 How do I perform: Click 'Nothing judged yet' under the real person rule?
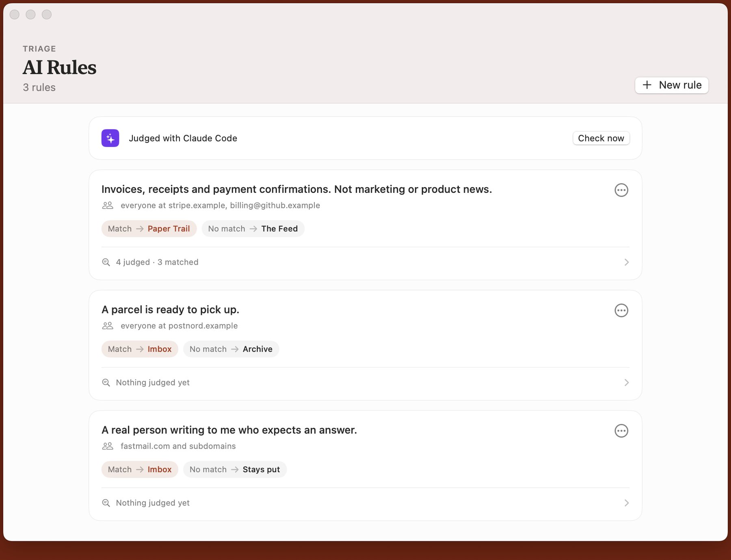(153, 503)
